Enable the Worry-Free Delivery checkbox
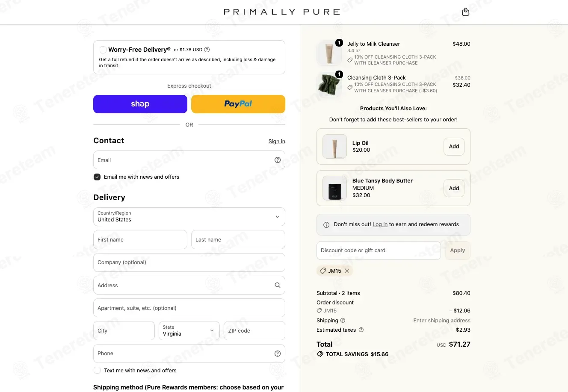Image resolution: width=568 pixels, height=392 pixels. (103, 50)
